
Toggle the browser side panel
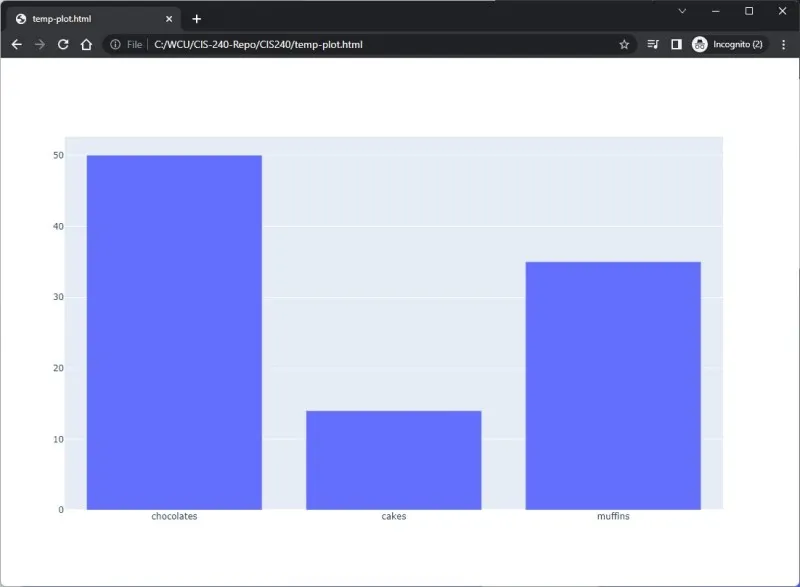(676, 44)
